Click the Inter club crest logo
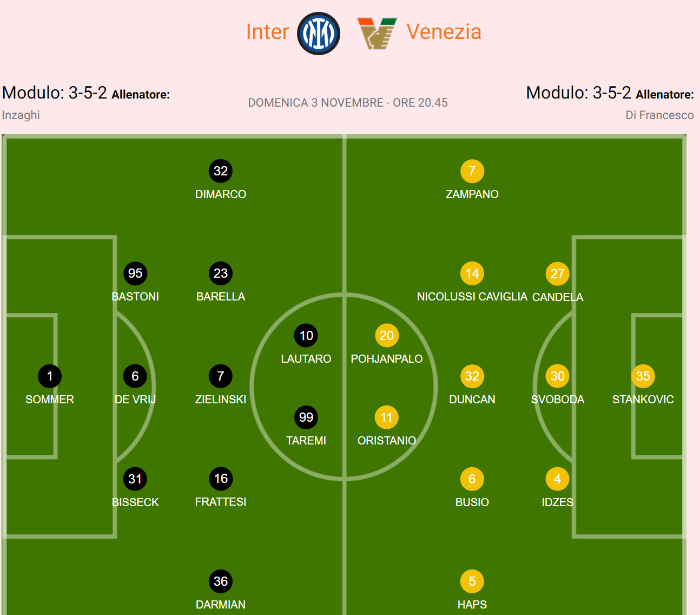Image resolution: width=700 pixels, height=615 pixels. point(319,34)
